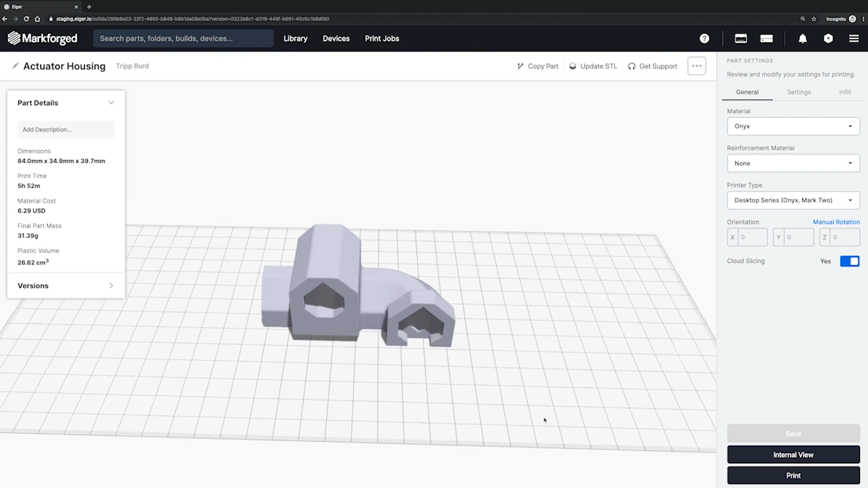Open the Library menu item
The image size is (868, 488).
(295, 38)
